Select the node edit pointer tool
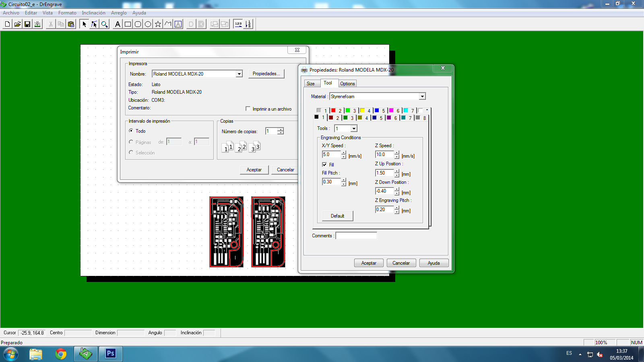 pos(94,24)
